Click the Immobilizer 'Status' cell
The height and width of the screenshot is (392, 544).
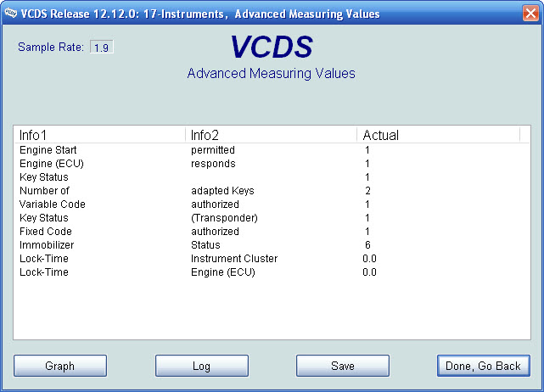(205, 245)
